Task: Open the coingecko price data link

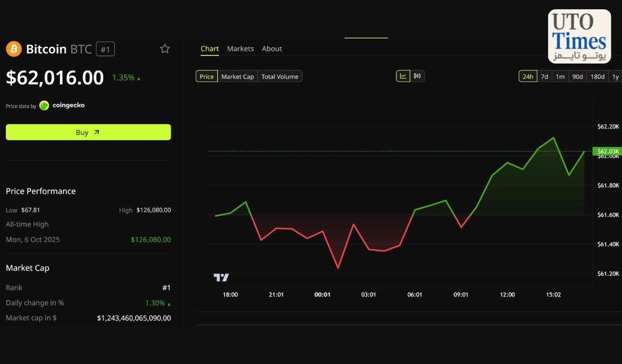Action: [x=69, y=105]
